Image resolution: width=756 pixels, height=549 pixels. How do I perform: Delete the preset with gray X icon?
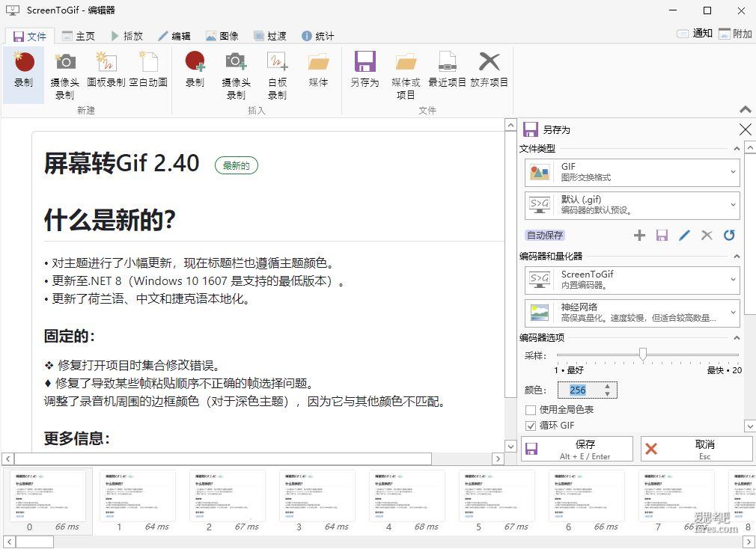coord(707,235)
